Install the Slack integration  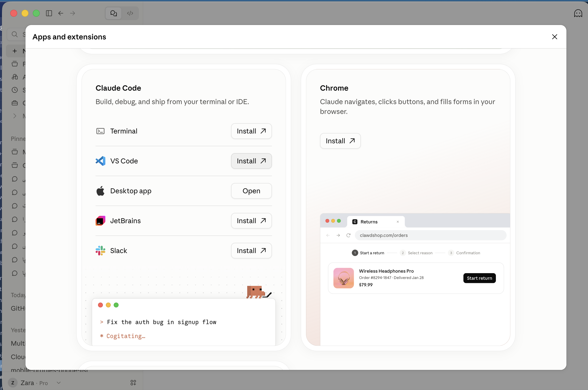pyautogui.click(x=251, y=250)
